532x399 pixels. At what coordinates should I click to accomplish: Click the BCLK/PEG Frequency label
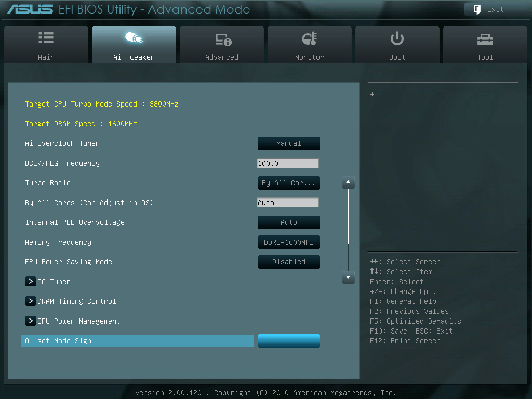[62, 163]
